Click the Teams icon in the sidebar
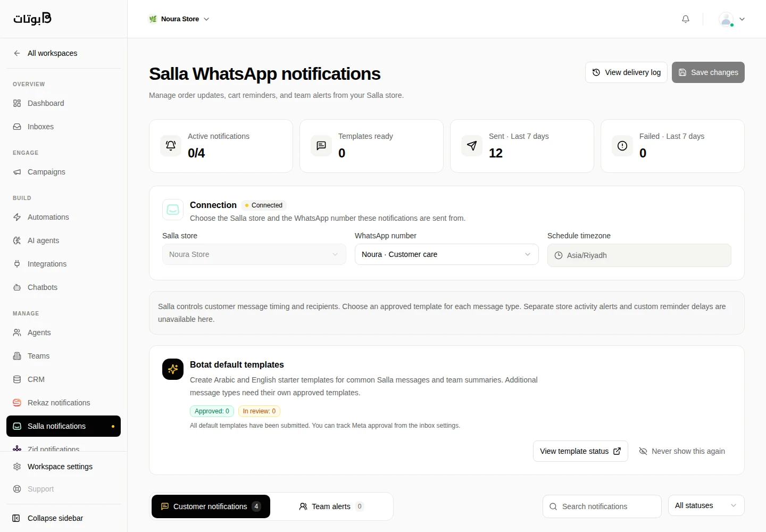 coord(17,356)
